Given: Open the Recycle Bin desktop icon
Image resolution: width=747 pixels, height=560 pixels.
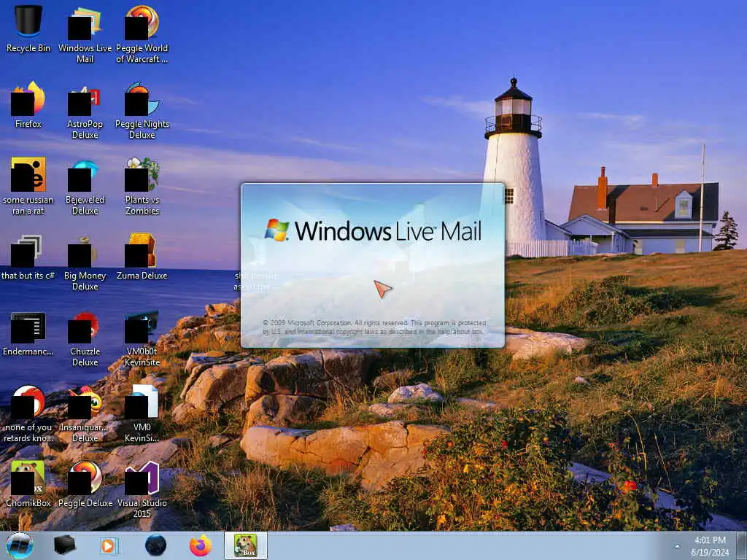Looking at the screenshot, I should pos(28,29).
